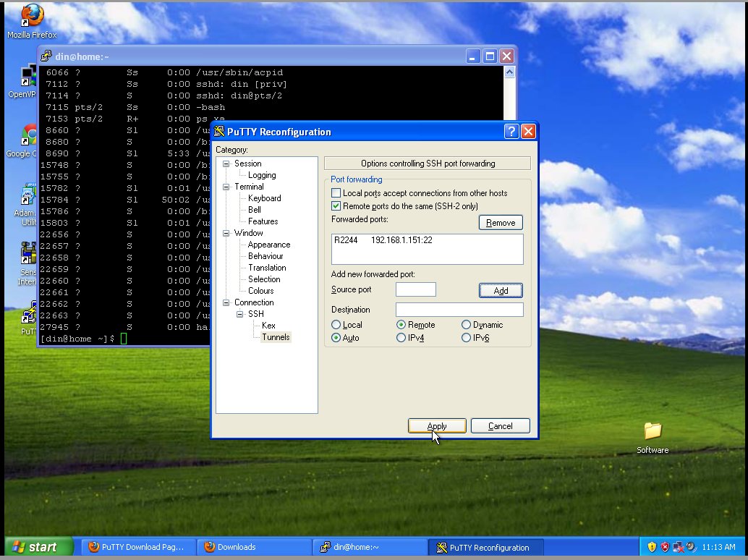Select the IPv4 radio button

[x=401, y=338]
